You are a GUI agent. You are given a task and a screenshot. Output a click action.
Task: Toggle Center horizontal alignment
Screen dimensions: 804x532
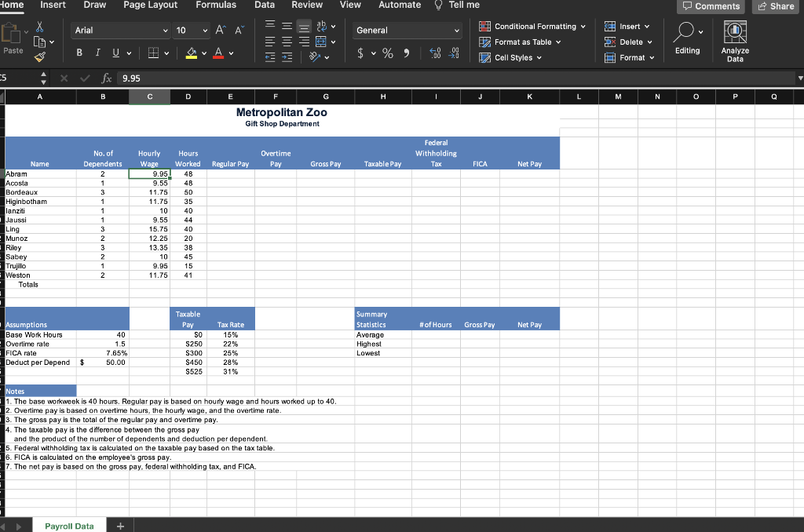coord(287,42)
